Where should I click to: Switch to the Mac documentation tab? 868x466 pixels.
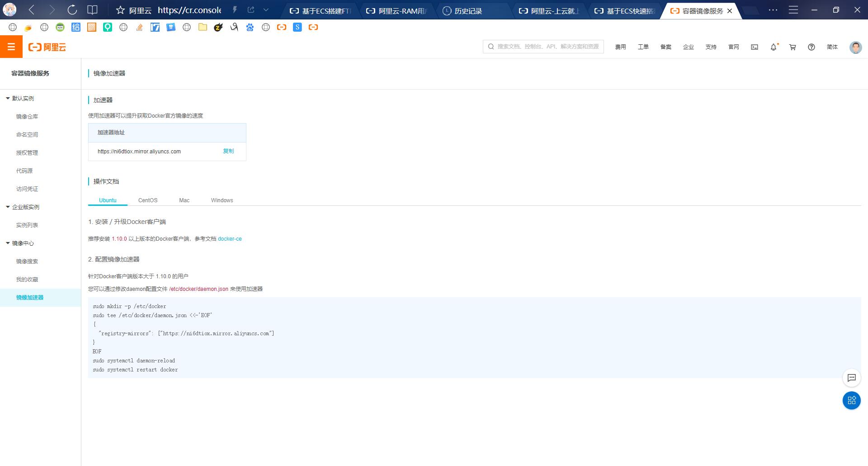(184, 200)
